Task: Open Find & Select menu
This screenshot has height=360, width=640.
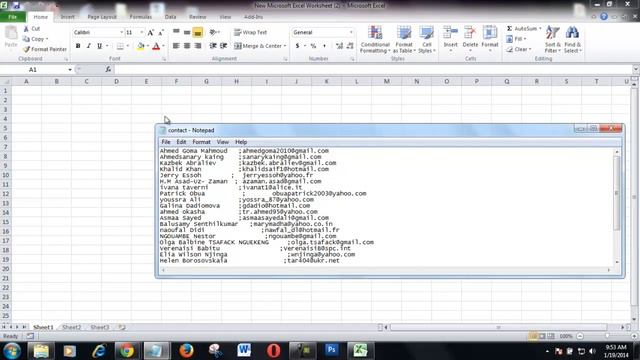Action: (x=573, y=39)
